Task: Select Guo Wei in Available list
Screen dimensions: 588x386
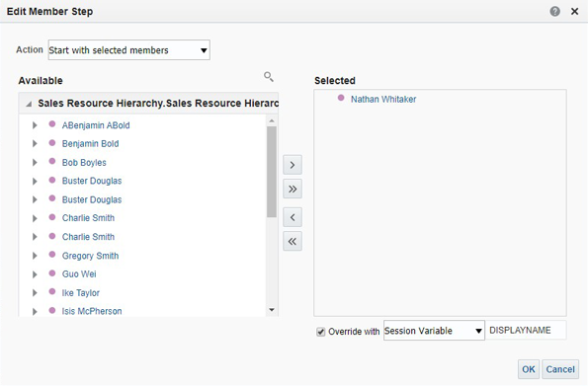Action: click(x=79, y=273)
